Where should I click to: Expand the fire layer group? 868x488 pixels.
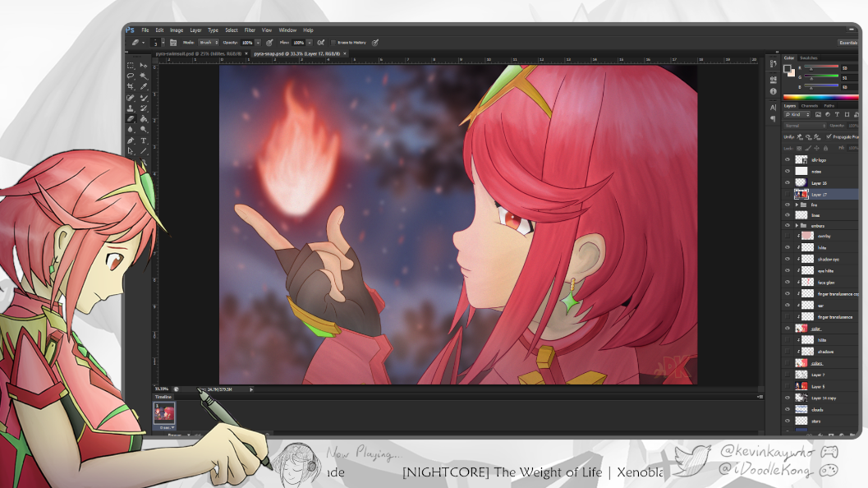click(797, 205)
